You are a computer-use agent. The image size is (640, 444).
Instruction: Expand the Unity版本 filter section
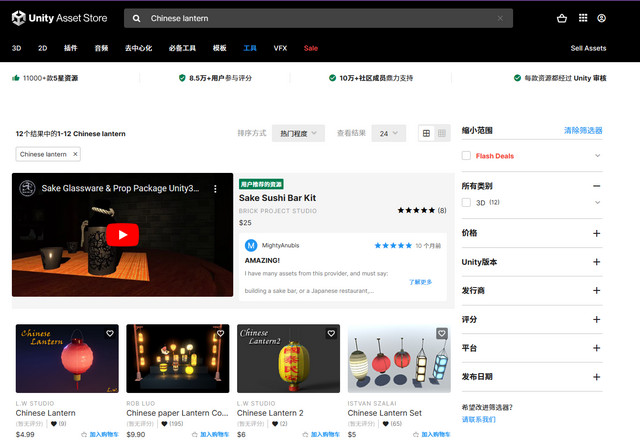[596, 262]
